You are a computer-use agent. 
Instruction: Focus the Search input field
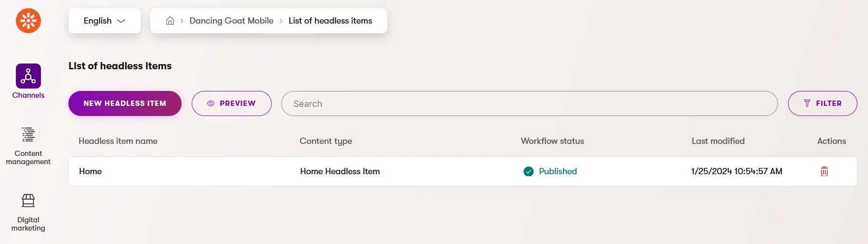click(529, 103)
